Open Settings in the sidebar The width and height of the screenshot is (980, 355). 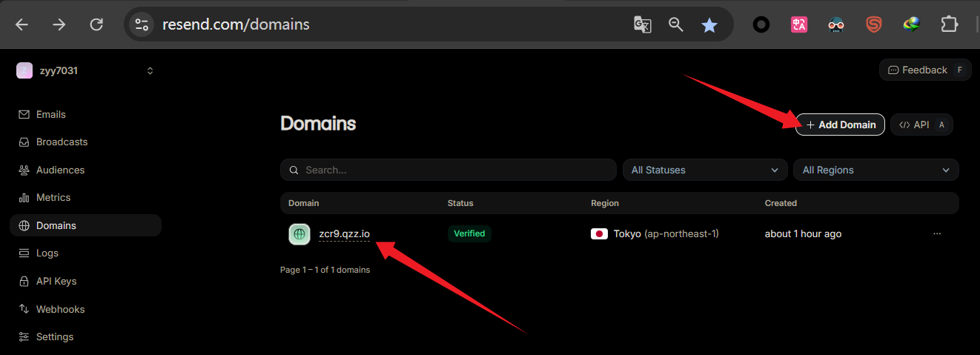85,336
